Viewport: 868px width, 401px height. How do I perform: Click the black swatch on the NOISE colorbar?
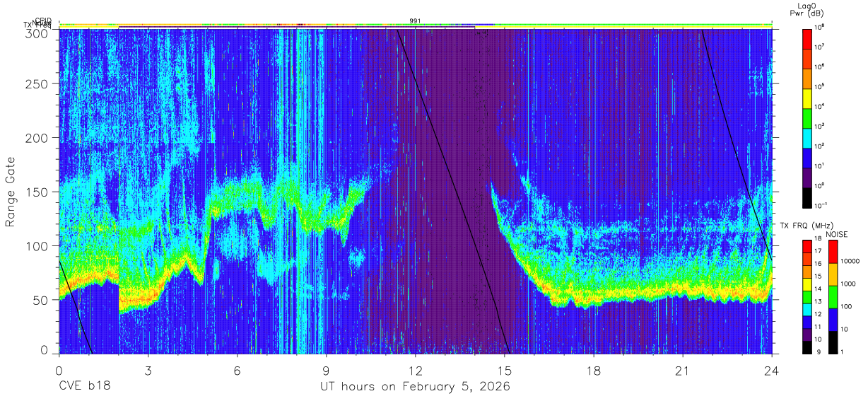[x=833, y=342]
